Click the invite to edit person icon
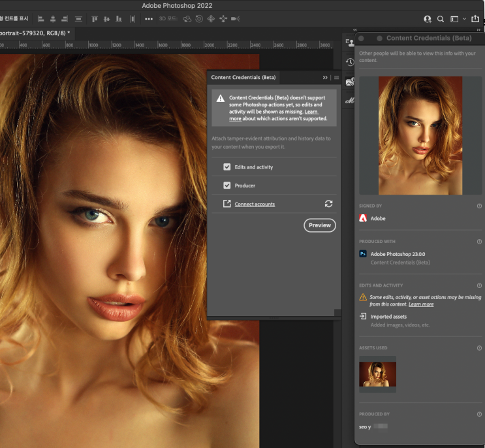This screenshot has height=448, width=485. click(428, 19)
